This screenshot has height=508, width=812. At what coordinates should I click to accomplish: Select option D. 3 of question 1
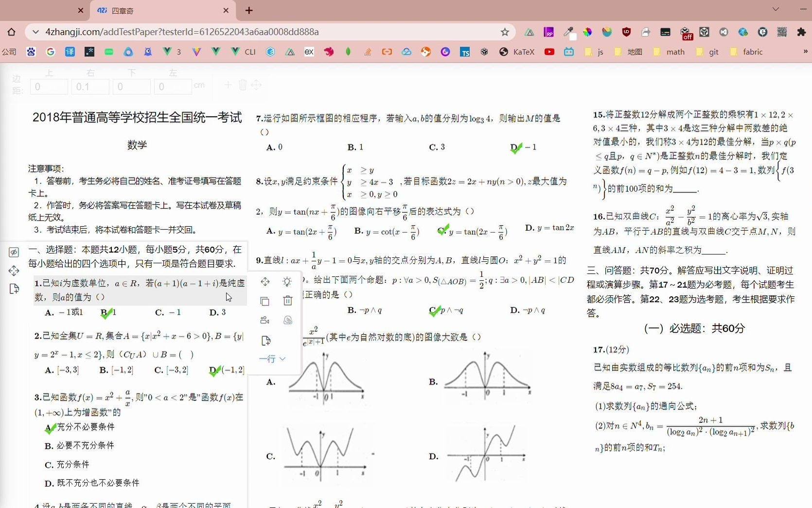(x=217, y=312)
